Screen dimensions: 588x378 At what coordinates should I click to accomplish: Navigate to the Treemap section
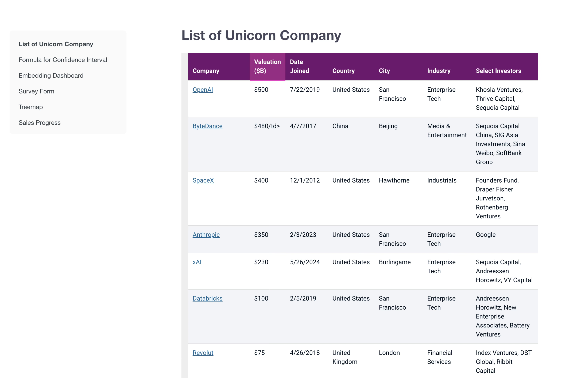(31, 107)
